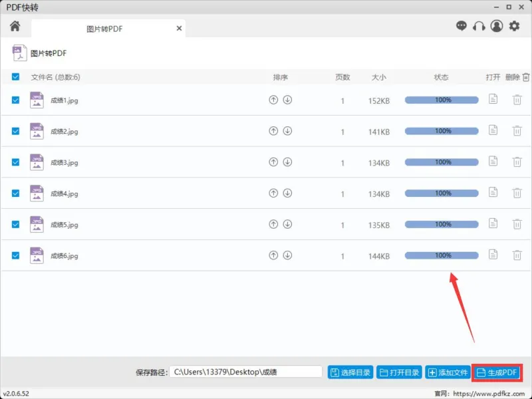Uncheck the 成绩5.jpg checkbox
The height and width of the screenshot is (399, 532).
coord(15,224)
